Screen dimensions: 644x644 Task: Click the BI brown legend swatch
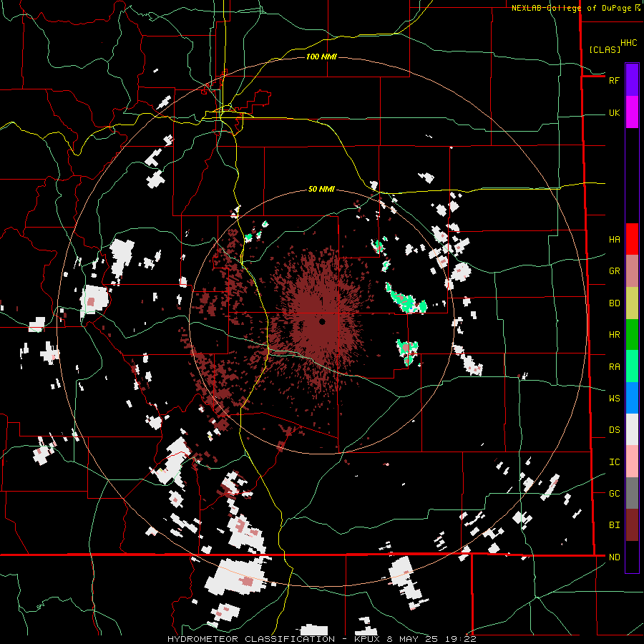point(632,525)
